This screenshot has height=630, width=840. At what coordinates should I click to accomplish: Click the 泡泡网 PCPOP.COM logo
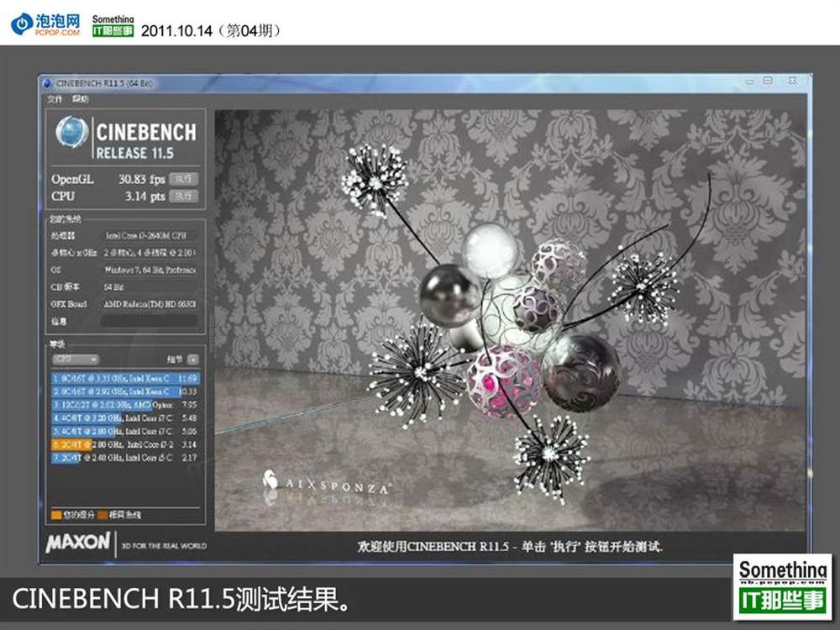45,24
